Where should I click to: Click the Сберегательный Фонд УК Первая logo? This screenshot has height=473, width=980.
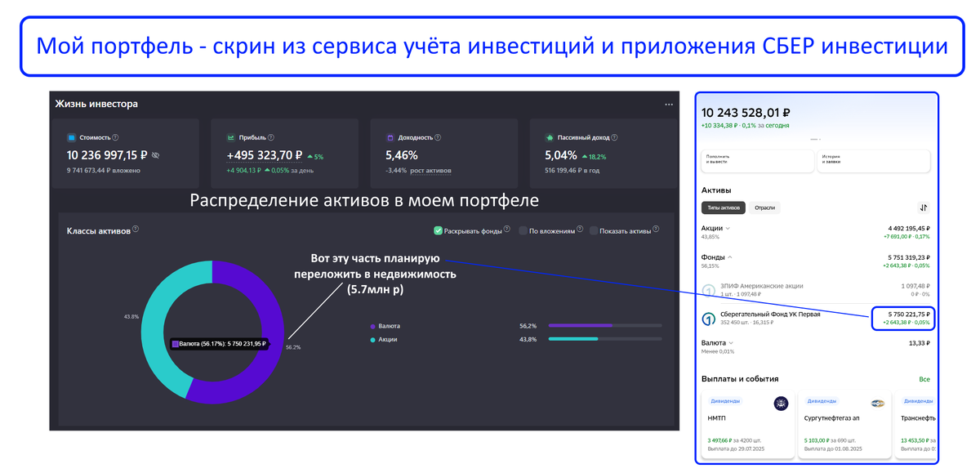pos(710,319)
